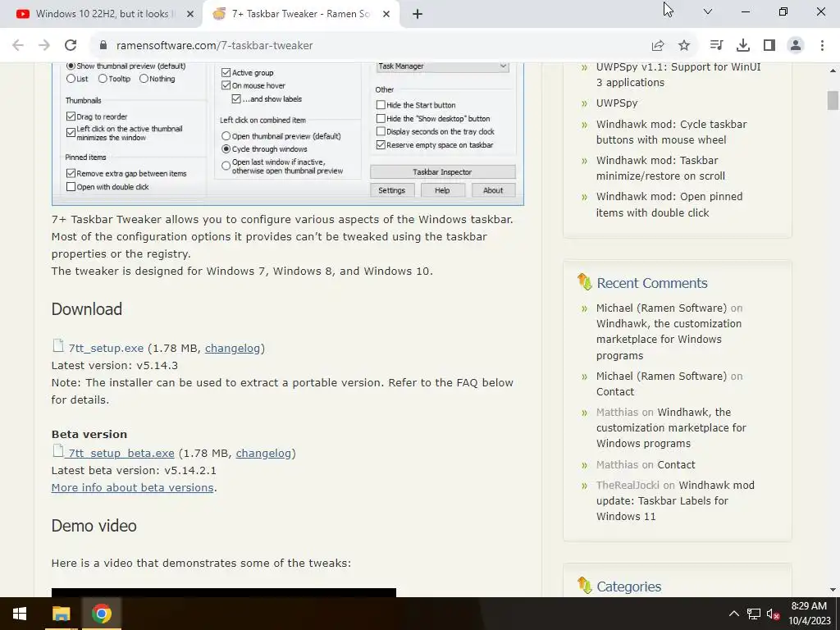
Task: Click the forward navigation arrow
Action: (44, 45)
